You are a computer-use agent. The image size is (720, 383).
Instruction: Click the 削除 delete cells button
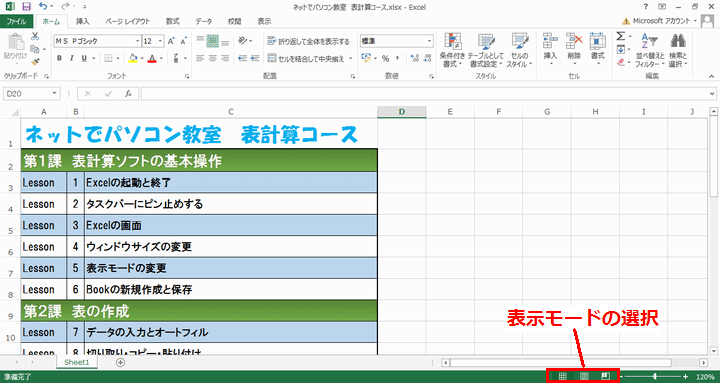(574, 51)
